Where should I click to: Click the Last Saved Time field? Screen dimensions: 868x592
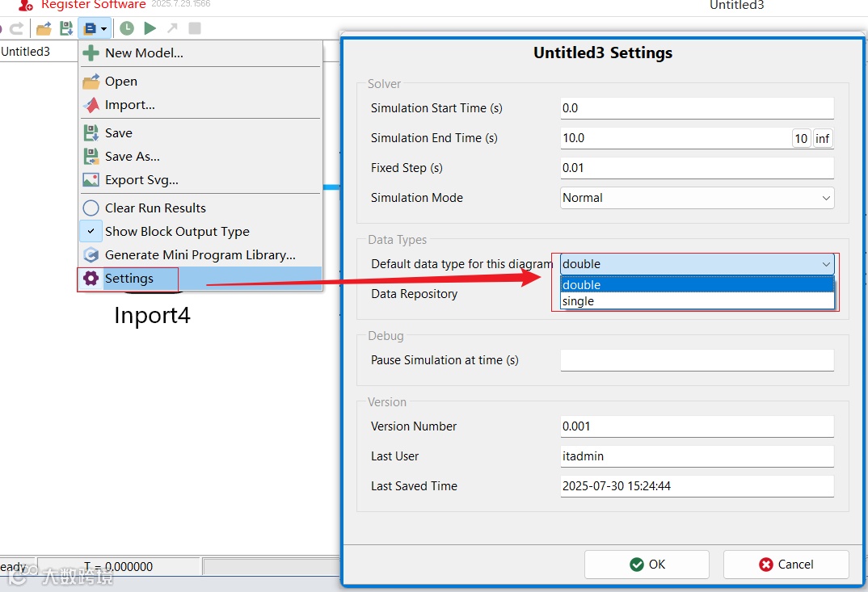pyautogui.click(x=697, y=485)
